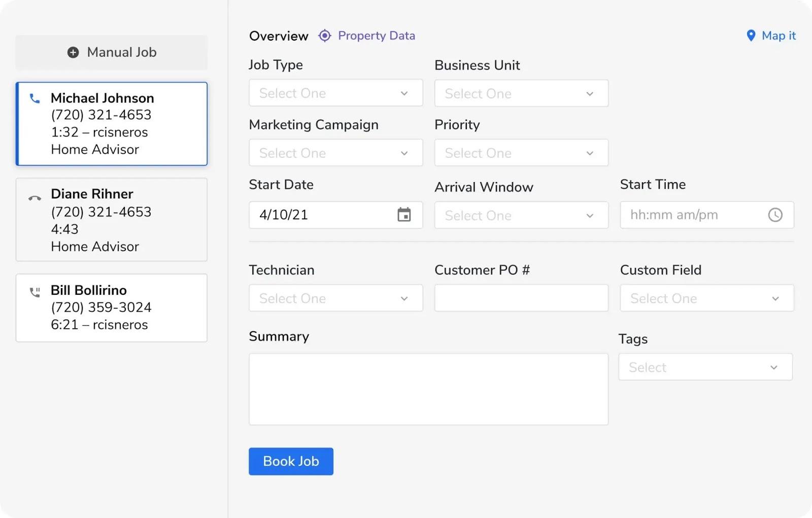This screenshot has height=518, width=812.
Task: Click the plus icon on Manual Job
Action: coord(73,52)
